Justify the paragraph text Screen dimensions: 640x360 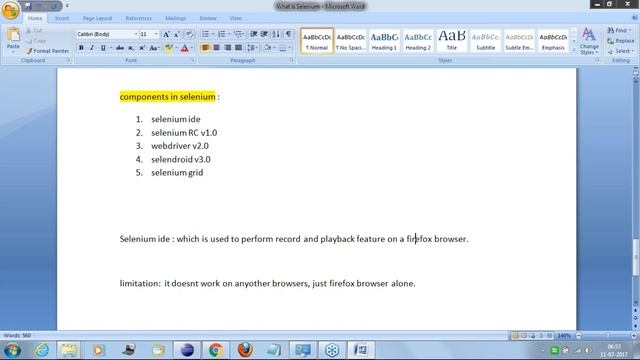tap(238, 48)
